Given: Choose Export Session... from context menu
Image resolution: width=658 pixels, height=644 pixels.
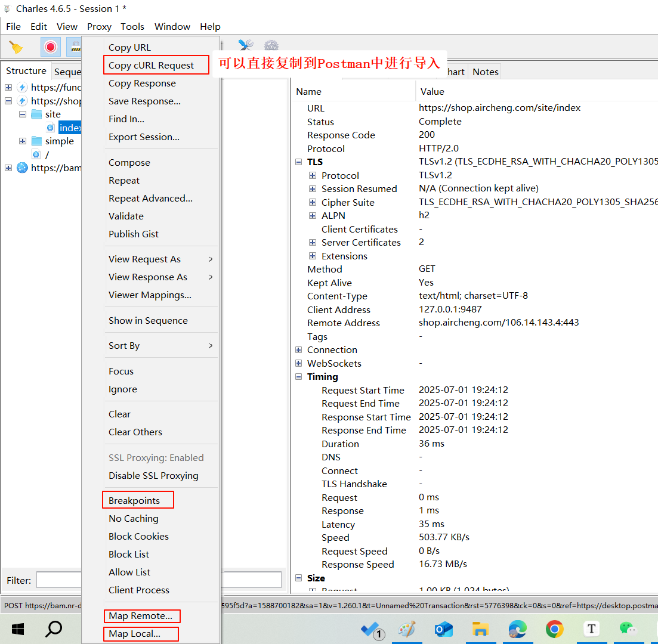Looking at the screenshot, I should click(x=144, y=137).
